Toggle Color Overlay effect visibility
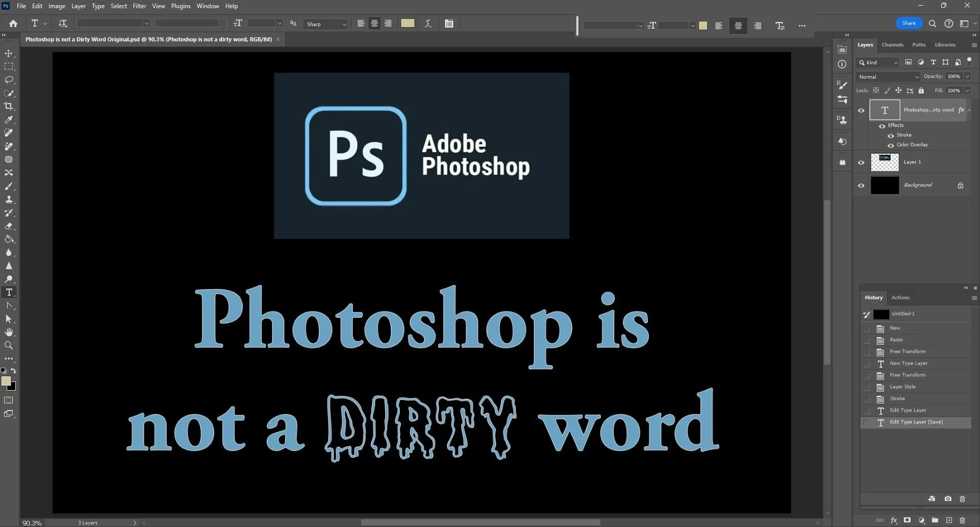 [891, 145]
